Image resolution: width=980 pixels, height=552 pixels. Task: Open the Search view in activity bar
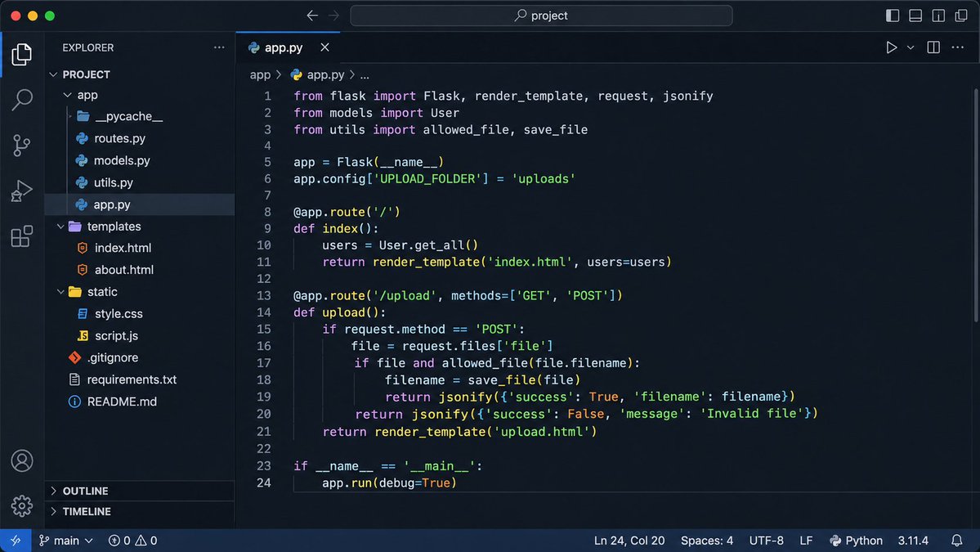22,100
